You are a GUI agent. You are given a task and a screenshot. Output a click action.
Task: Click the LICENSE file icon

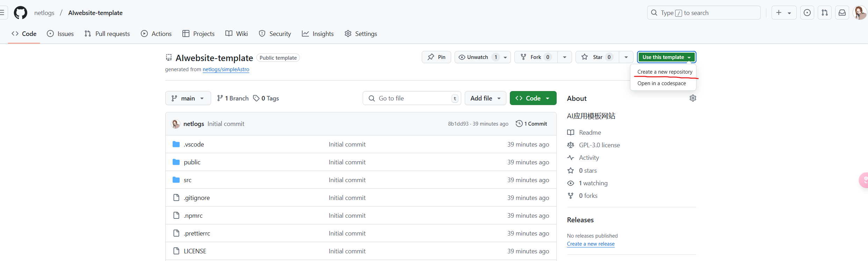click(176, 251)
